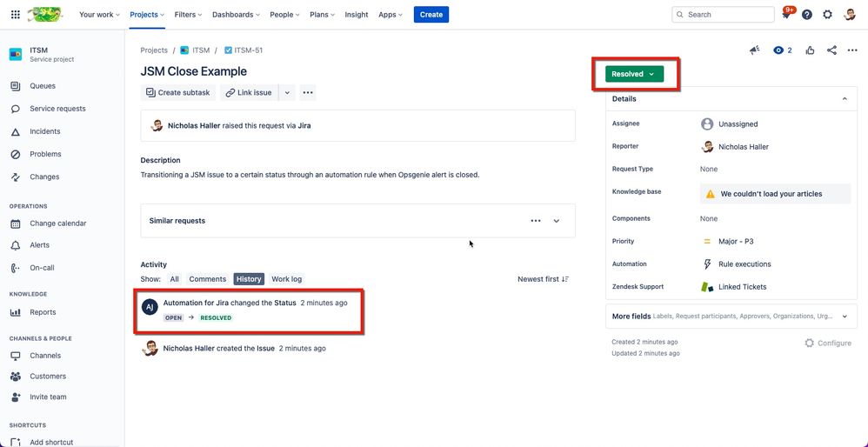Open Alerts in the sidebar
Image resolution: width=868 pixels, height=447 pixels.
[39, 245]
